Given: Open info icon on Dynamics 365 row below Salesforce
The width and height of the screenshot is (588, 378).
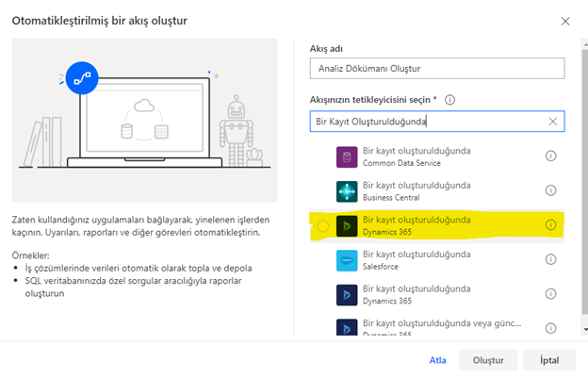Looking at the screenshot, I should 550,293.
